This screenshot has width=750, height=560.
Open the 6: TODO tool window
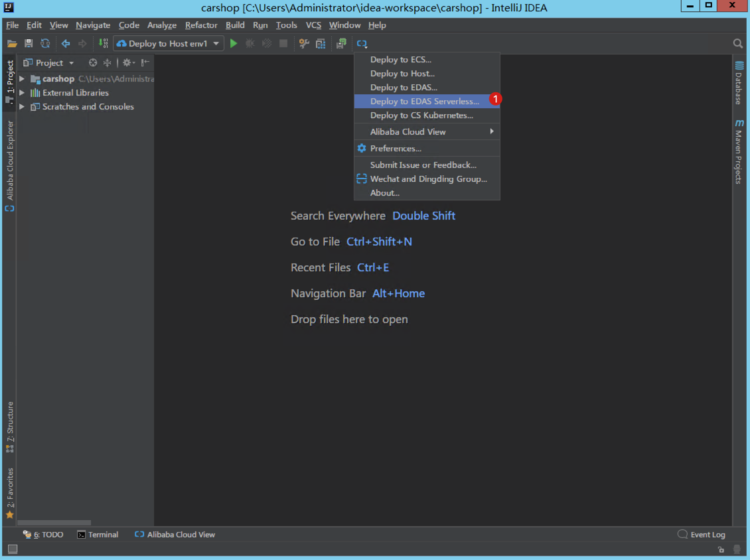tap(43, 535)
